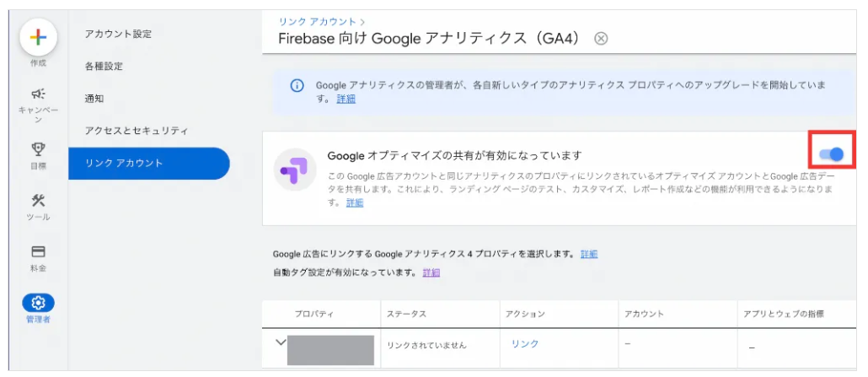Select 通知 menu item
868x377 pixels.
[94, 99]
